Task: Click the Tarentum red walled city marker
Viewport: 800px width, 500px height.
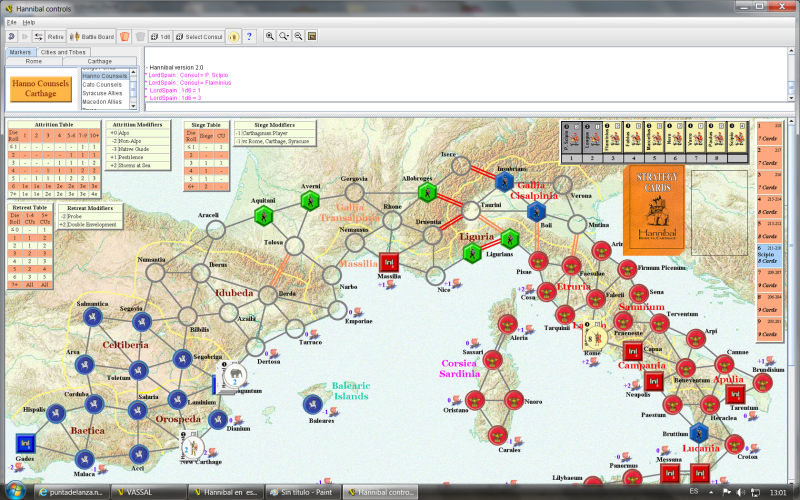Action: click(735, 394)
